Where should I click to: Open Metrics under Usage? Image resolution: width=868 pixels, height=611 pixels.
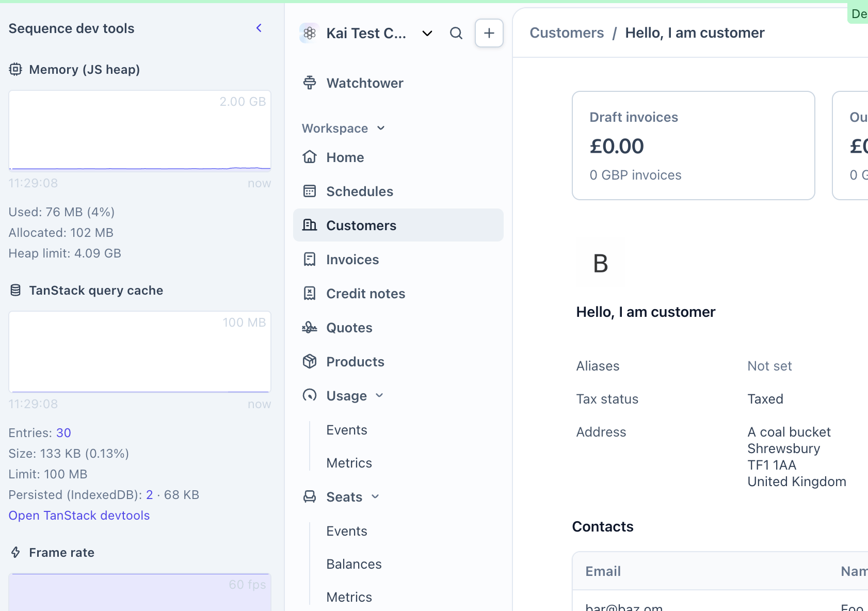tap(349, 463)
